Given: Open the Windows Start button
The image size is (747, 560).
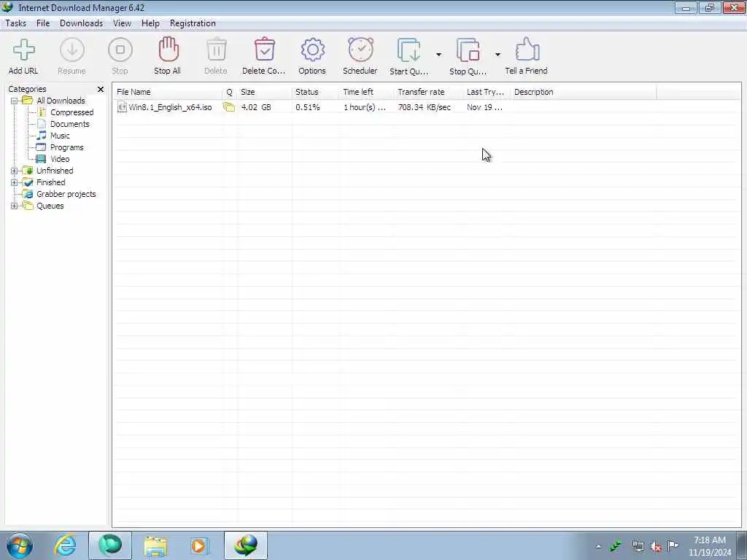Looking at the screenshot, I should tap(20, 545).
